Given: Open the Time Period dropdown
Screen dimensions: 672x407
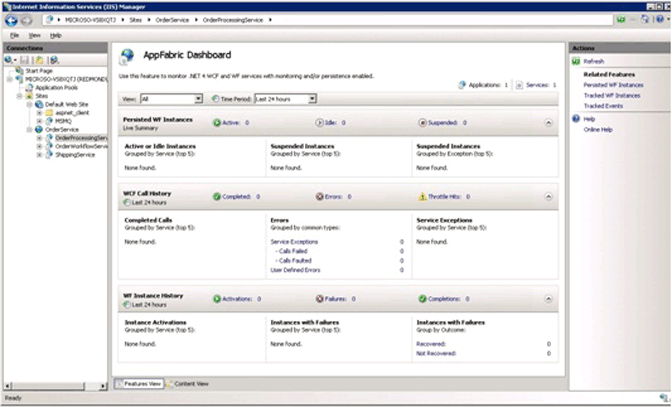Looking at the screenshot, I should click(x=285, y=99).
